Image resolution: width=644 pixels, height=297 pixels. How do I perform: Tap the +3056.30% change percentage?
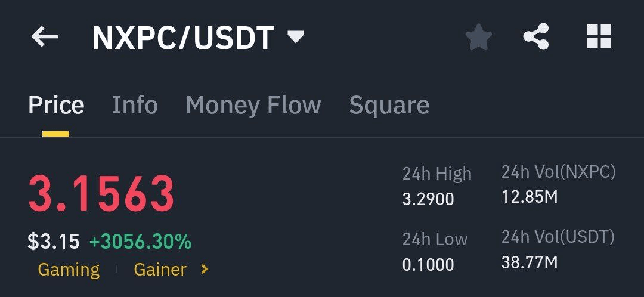point(140,242)
